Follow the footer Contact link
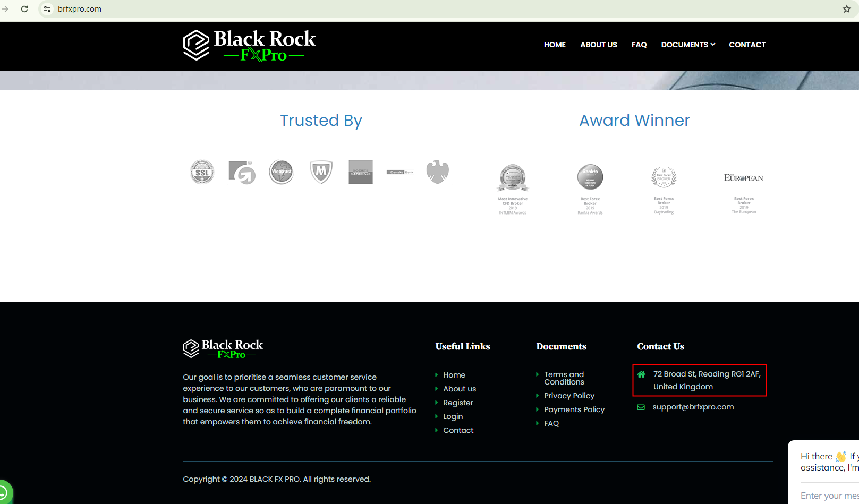The height and width of the screenshot is (504, 859). tap(458, 430)
